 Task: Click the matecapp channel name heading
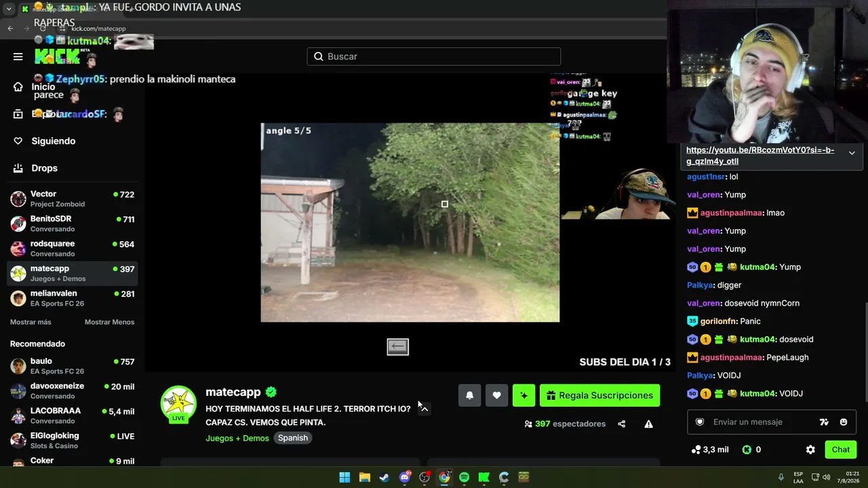coord(233,392)
